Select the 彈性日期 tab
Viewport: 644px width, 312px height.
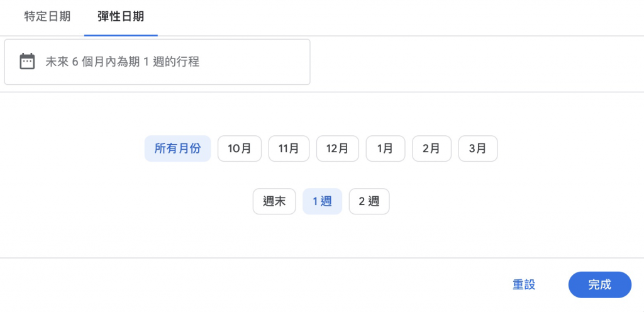click(x=121, y=17)
